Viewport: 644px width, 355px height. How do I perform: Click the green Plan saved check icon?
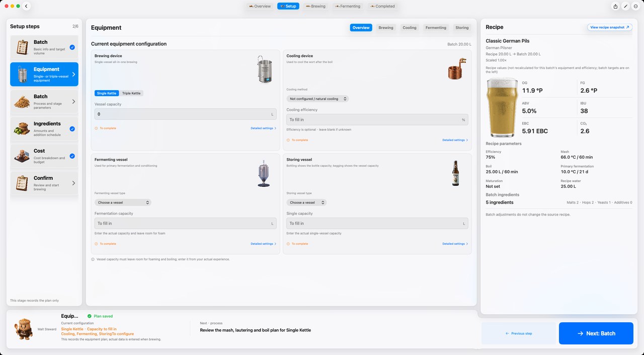pyautogui.click(x=90, y=316)
